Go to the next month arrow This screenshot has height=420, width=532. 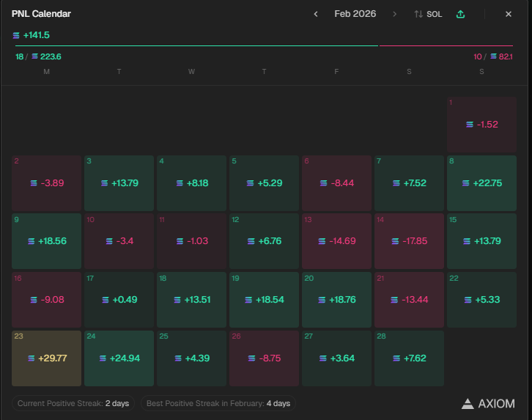tap(394, 14)
